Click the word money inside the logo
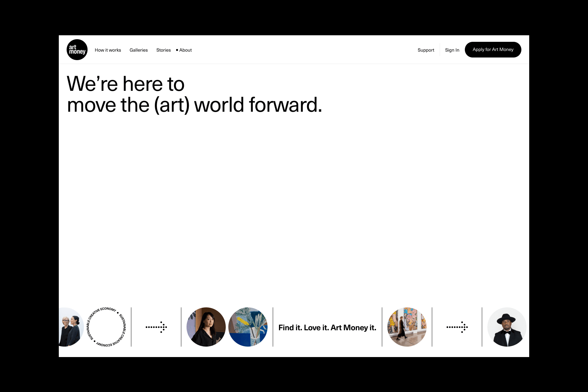Image resolution: width=588 pixels, height=392 pixels. click(x=77, y=52)
